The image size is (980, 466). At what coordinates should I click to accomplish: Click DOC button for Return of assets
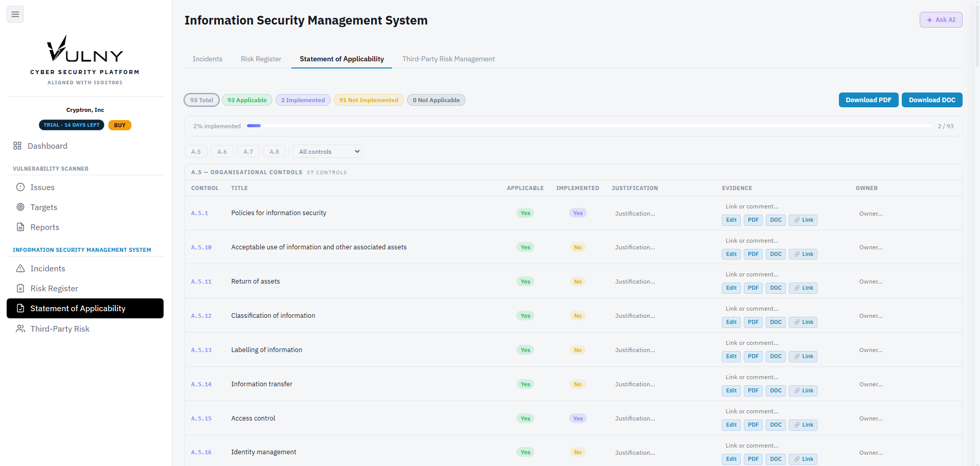[776, 288]
